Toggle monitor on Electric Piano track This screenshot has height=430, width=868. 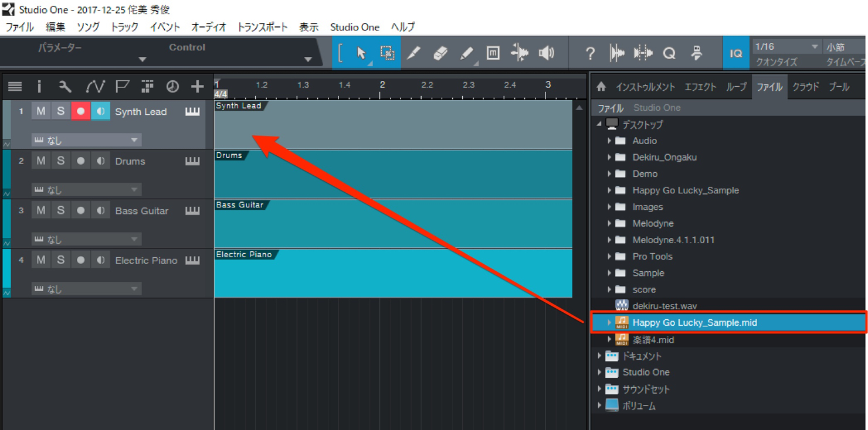100,260
